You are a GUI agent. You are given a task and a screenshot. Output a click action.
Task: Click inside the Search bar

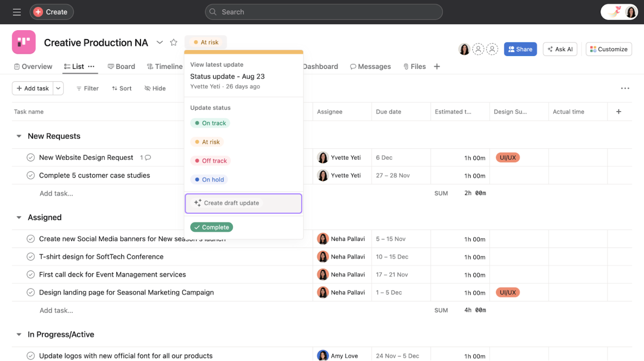[323, 12]
